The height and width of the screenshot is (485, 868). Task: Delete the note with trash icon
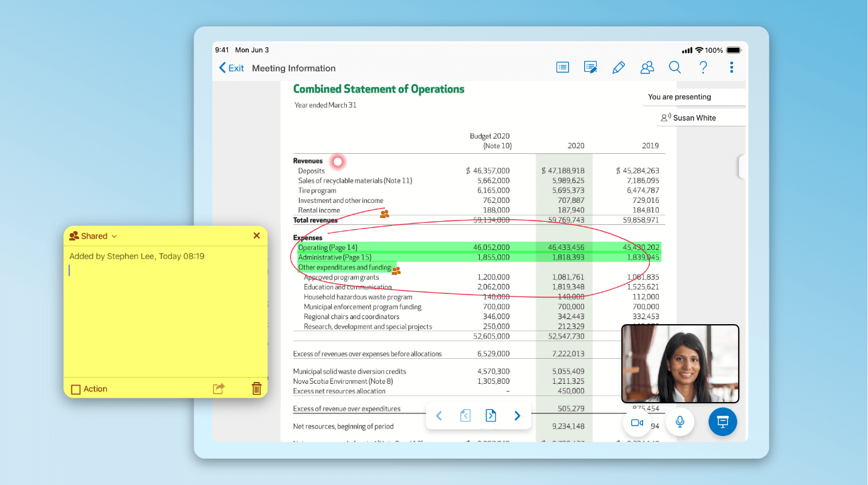tap(256, 389)
